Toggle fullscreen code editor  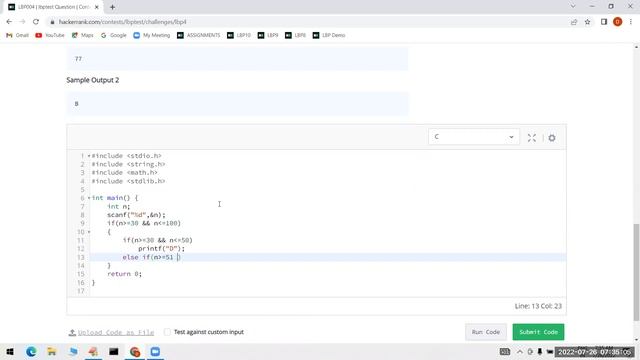click(531, 138)
